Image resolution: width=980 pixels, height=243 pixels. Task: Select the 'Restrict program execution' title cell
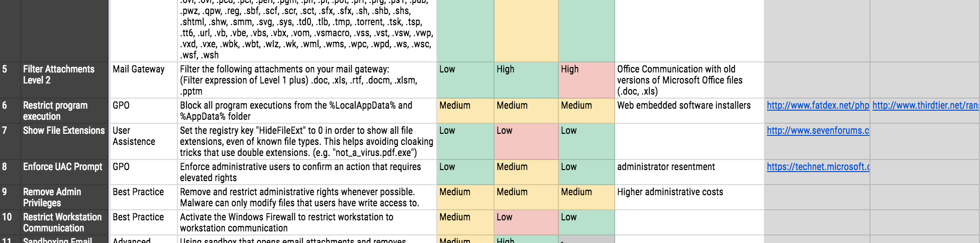pyautogui.click(x=64, y=111)
